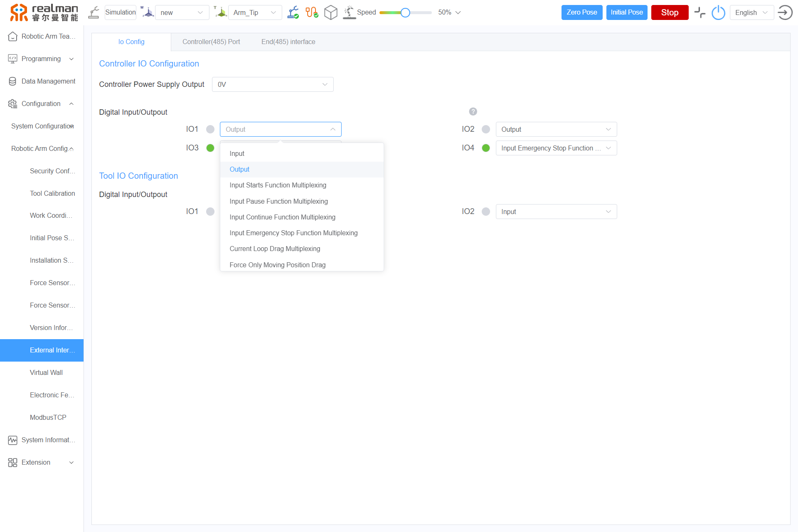
Task: Open the 3D cube model view icon
Action: [x=330, y=12]
